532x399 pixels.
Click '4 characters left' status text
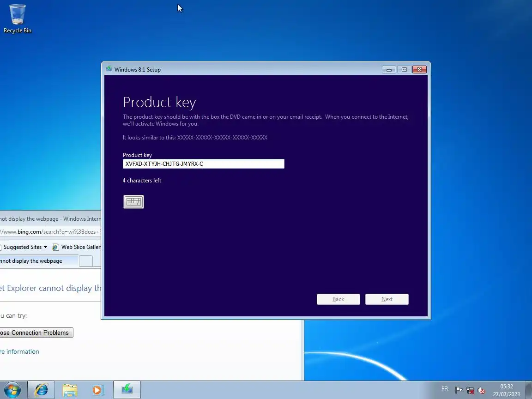(142, 181)
